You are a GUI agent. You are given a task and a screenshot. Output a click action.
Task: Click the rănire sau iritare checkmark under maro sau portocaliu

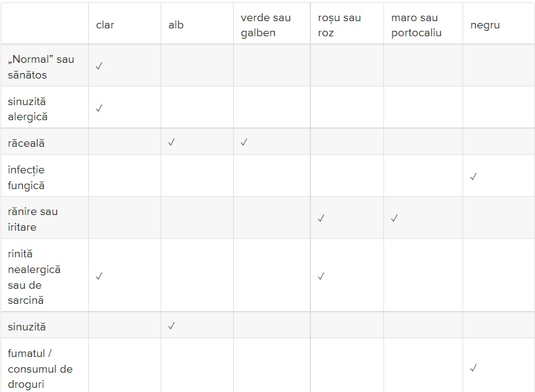tap(394, 218)
